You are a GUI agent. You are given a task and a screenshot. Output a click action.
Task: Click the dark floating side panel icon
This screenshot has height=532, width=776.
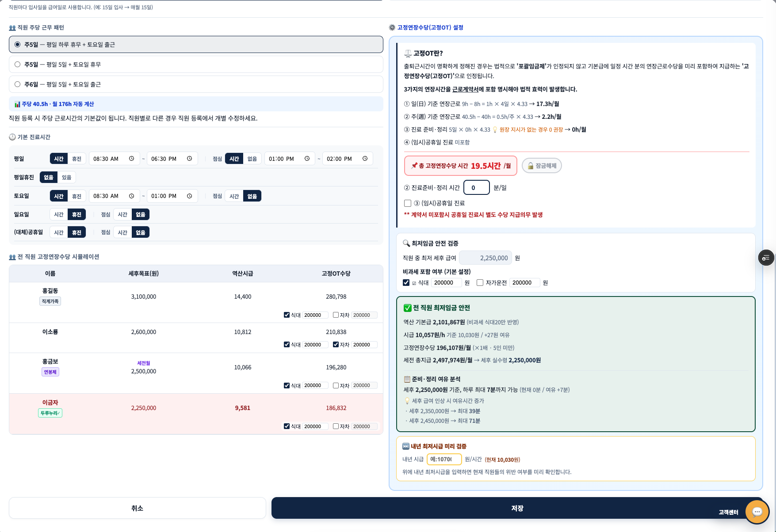coord(766,258)
